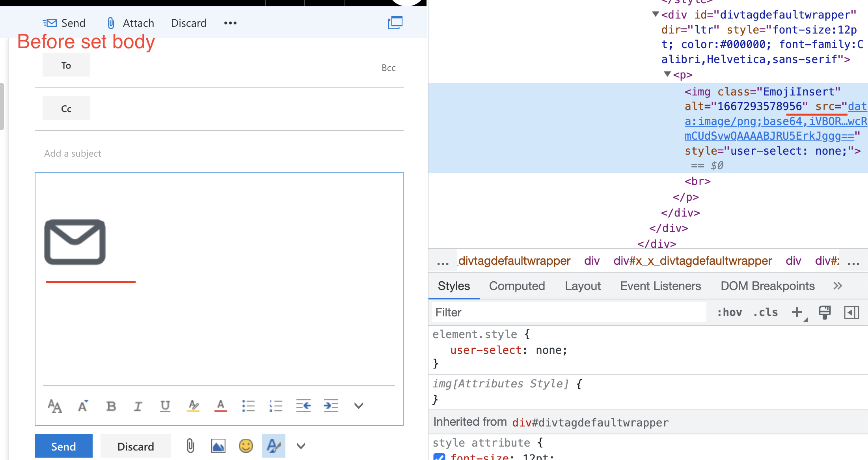Screen dimensions: 868x460
Task: Open compose in new window via pop-out icon
Action: pos(395,22)
